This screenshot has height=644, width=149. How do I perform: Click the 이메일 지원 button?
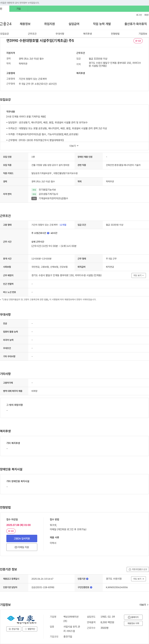point(22,547)
